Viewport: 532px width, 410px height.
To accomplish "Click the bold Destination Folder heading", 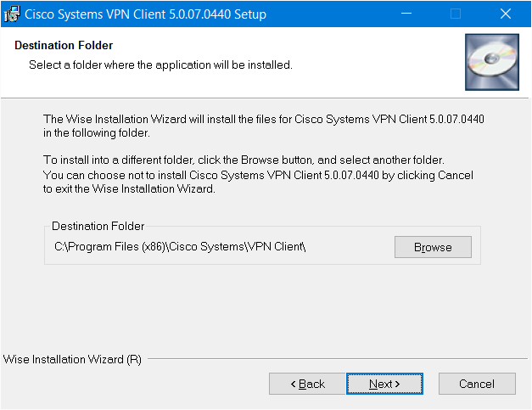I will 64,46.
